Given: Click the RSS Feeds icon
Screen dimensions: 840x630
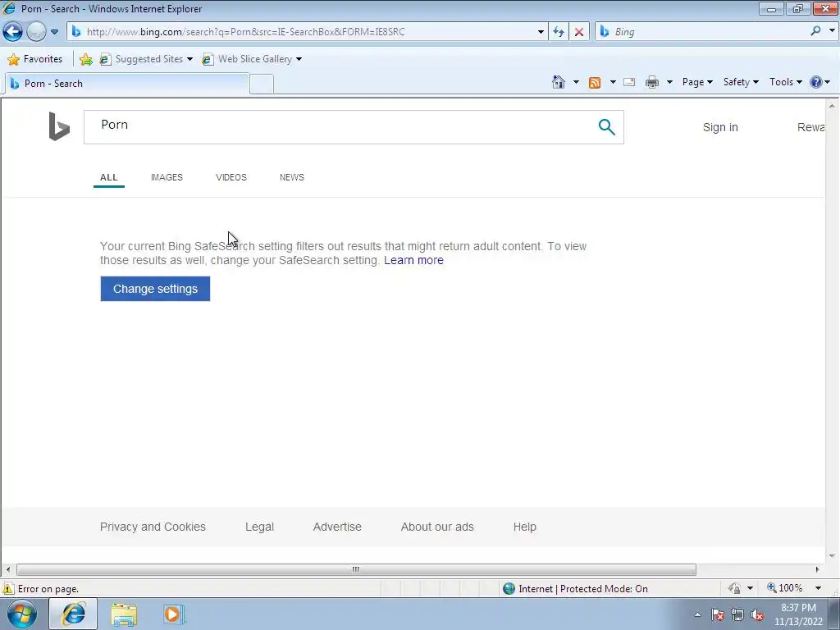Looking at the screenshot, I should 595,83.
